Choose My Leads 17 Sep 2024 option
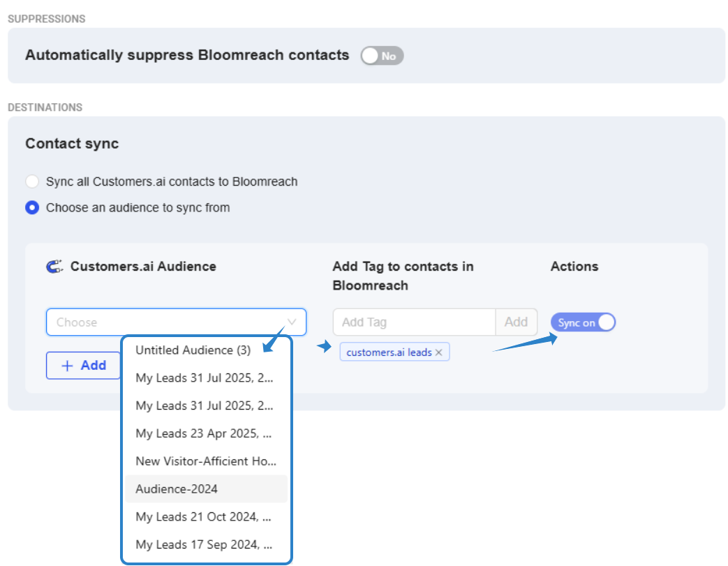Viewport: 728px width, 566px height. pyautogui.click(x=203, y=545)
